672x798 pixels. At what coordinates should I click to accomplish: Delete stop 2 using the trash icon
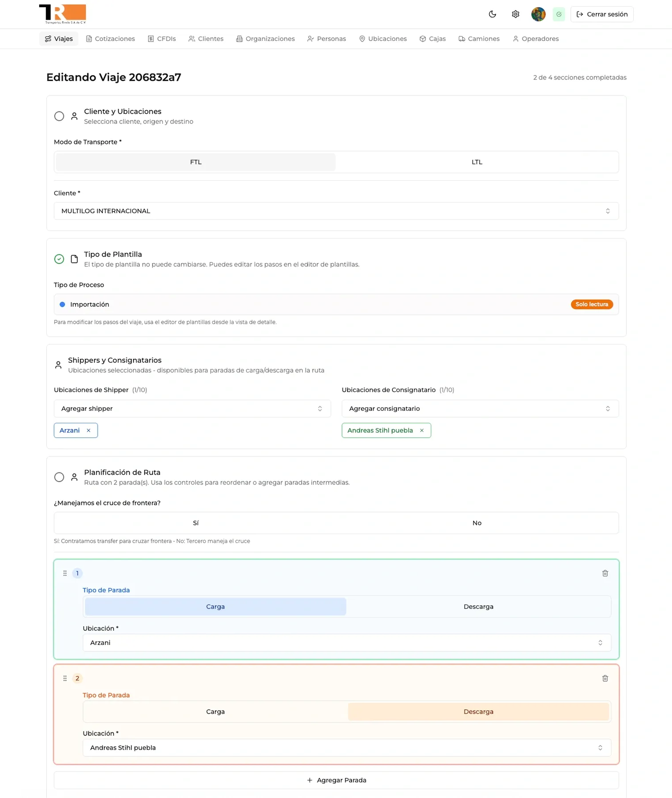(x=605, y=678)
